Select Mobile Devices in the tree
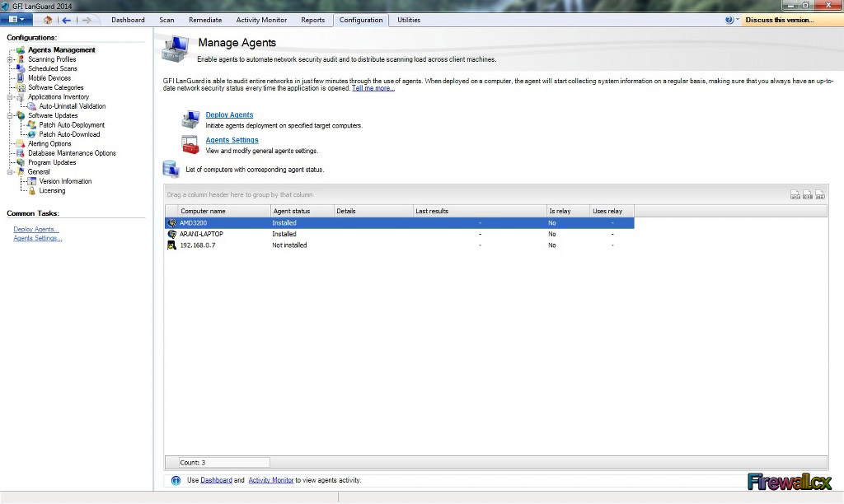The height and width of the screenshot is (504, 844). click(49, 78)
